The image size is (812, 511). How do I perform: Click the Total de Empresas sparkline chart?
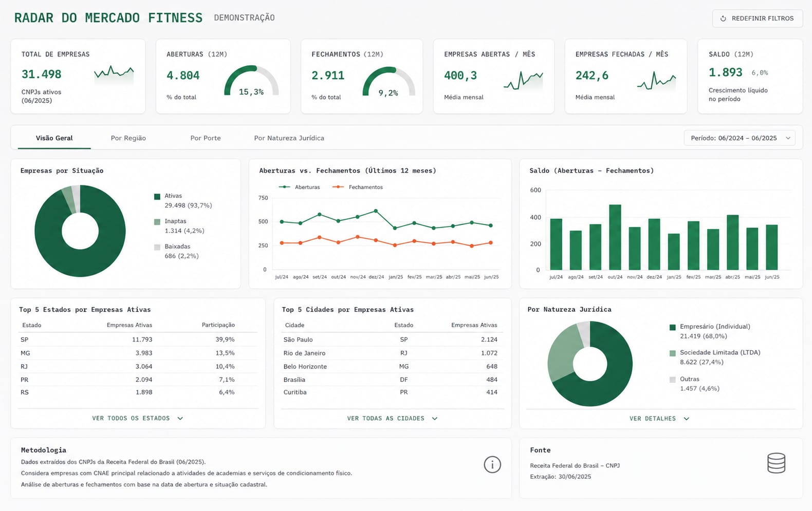point(114,74)
